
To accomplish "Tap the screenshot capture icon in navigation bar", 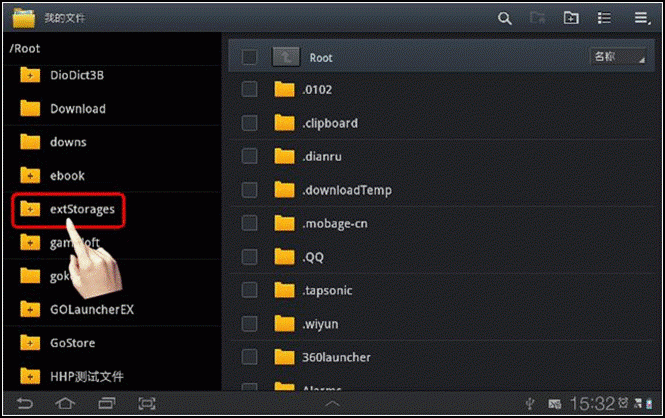I will point(147,403).
